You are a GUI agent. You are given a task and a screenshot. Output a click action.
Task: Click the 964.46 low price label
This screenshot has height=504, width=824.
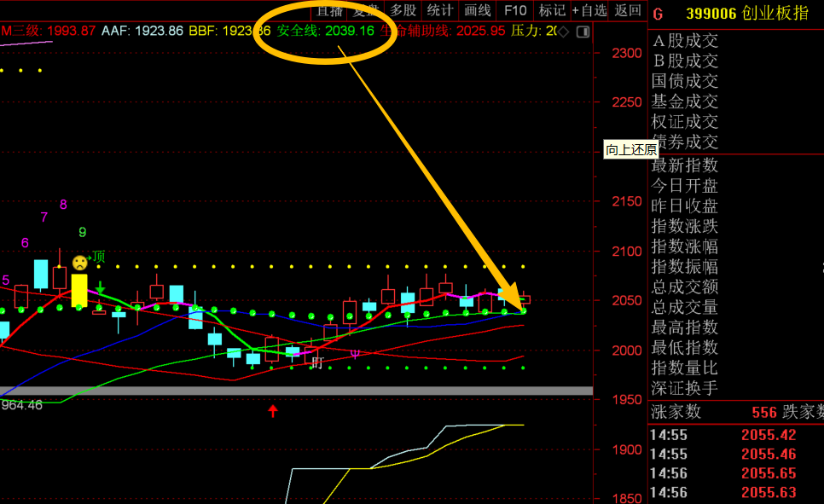pyautogui.click(x=21, y=405)
